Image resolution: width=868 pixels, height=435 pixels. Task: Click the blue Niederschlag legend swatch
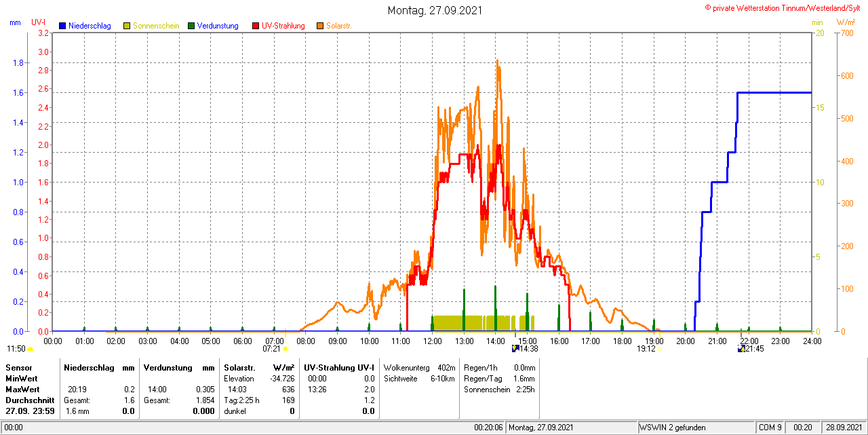(62, 26)
